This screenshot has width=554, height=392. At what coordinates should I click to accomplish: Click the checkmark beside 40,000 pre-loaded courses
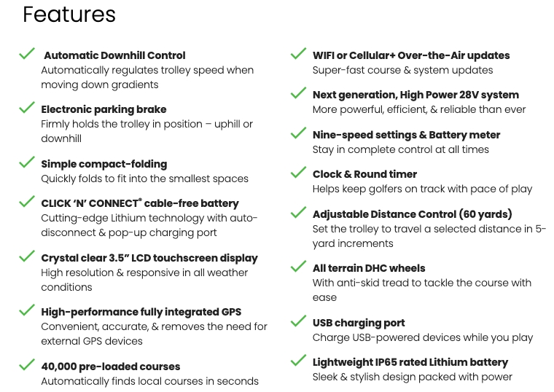pyautogui.click(x=27, y=364)
